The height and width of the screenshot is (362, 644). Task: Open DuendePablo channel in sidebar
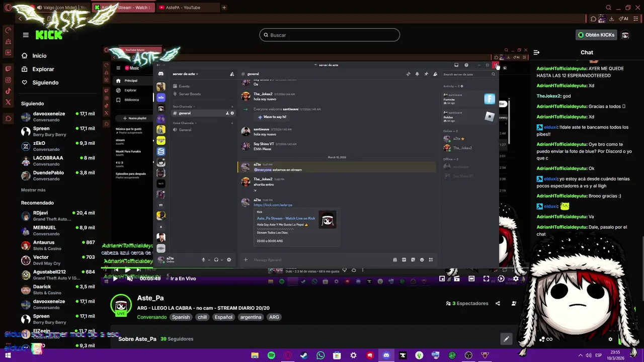pos(58,175)
